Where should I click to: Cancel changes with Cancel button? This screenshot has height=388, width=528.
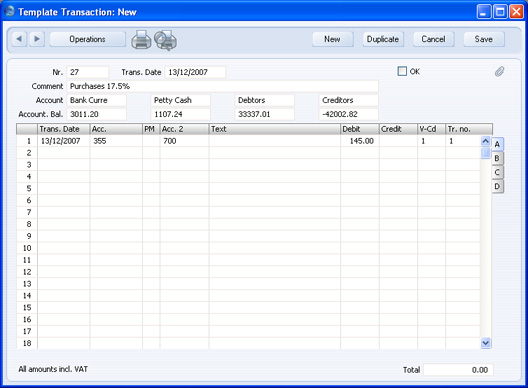coord(433,39)
